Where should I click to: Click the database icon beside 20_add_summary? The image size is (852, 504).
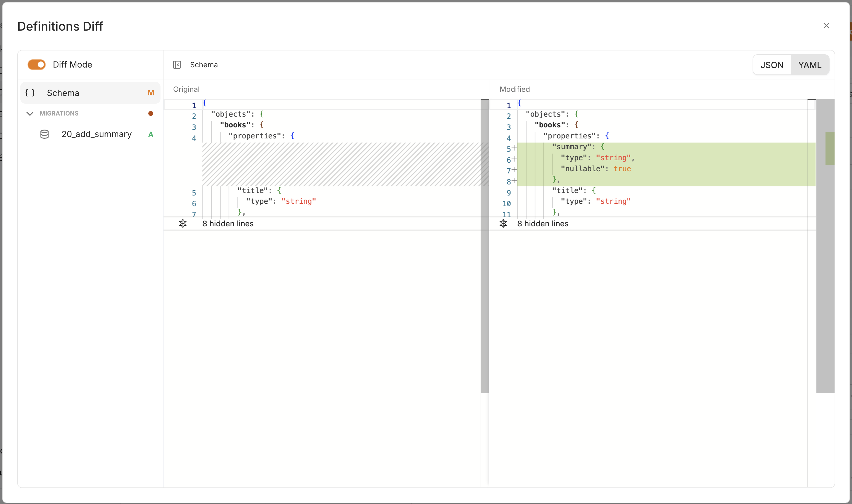point(44,134)
